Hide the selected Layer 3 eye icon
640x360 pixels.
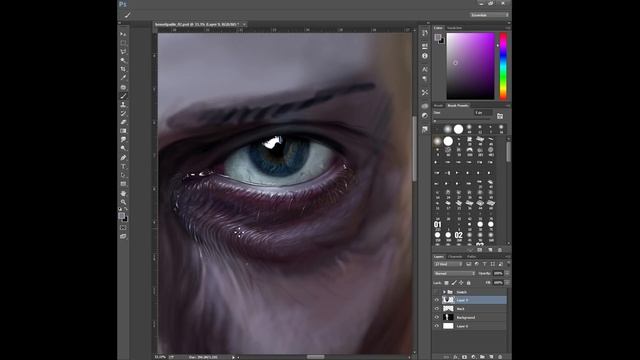tap(437, 300)
